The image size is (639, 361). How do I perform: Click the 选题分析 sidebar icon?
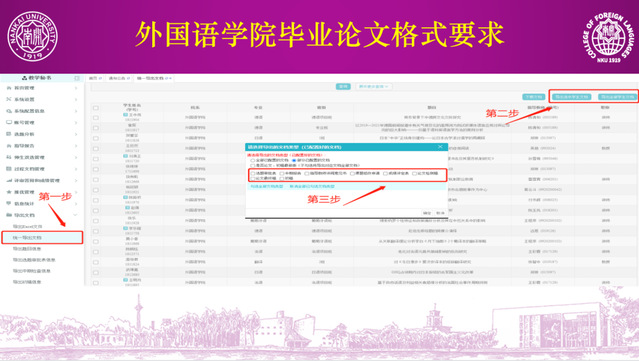[9, 134]
